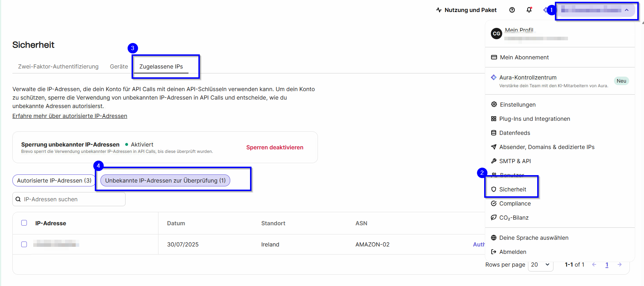Open the rows per page dropdown

point(540,264)
